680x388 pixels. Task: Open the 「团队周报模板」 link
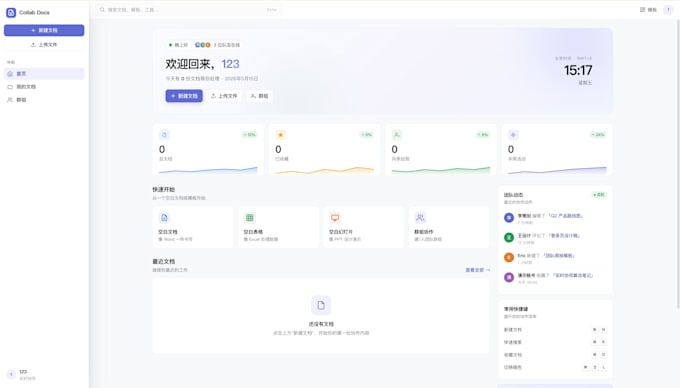point(559,255)
